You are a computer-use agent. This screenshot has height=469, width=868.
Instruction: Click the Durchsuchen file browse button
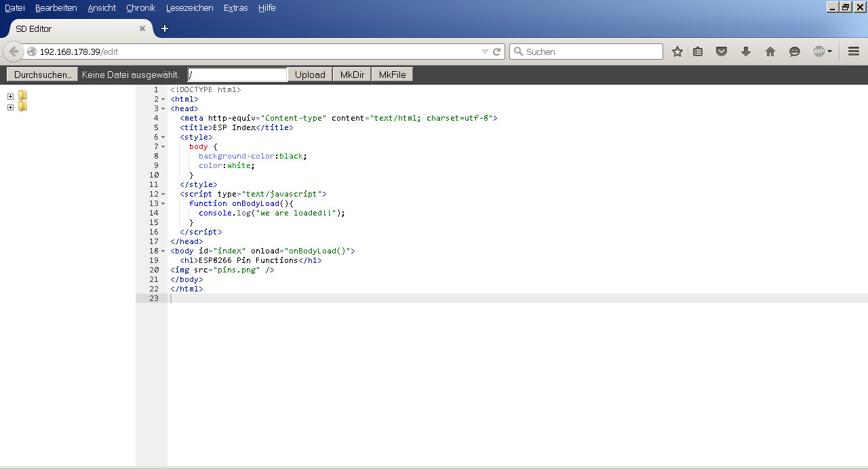click(x=42, y=75)
